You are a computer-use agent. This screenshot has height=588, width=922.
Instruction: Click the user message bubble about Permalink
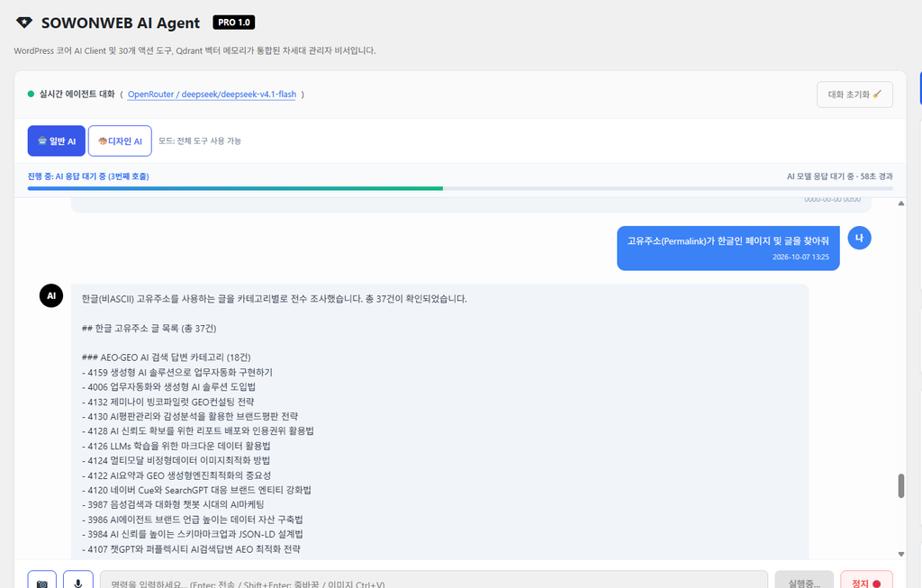(x=728, y=249)
